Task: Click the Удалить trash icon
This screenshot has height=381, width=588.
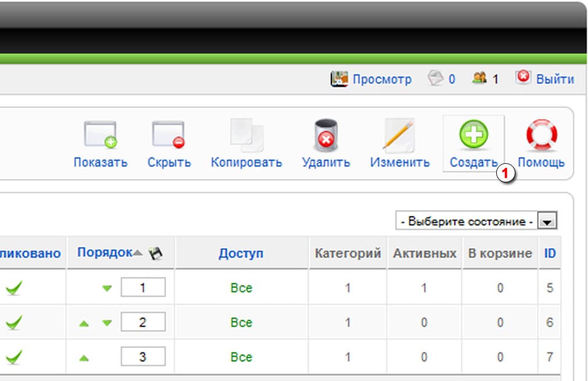Action: click(324, 135)
